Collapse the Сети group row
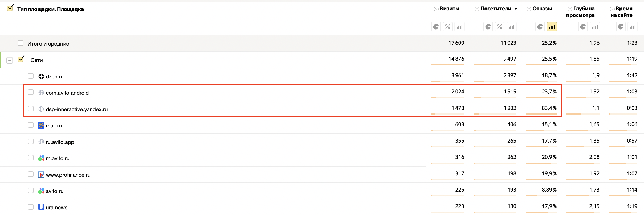The width and height of the screenshot is (644, 215). (x=10, y=60)
